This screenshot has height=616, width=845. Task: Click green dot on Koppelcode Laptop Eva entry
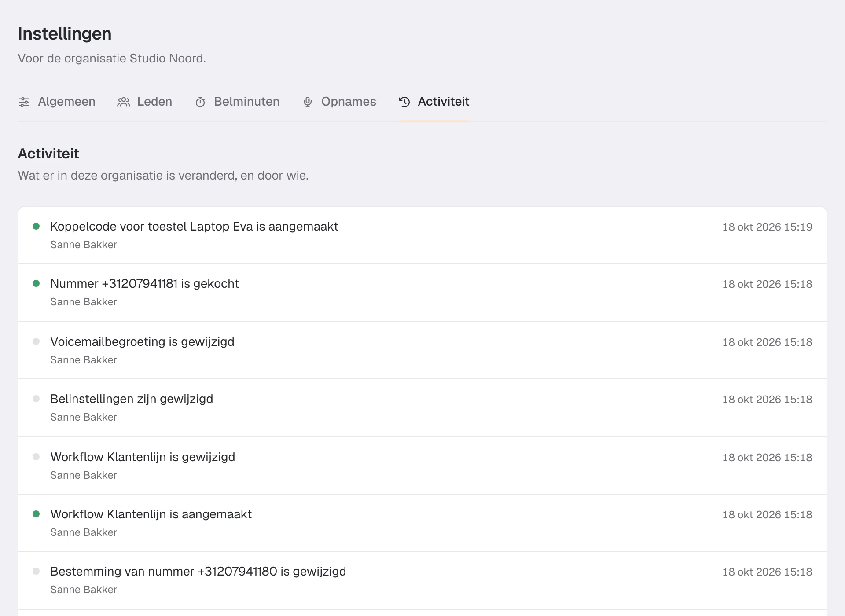tap(36, 226)
